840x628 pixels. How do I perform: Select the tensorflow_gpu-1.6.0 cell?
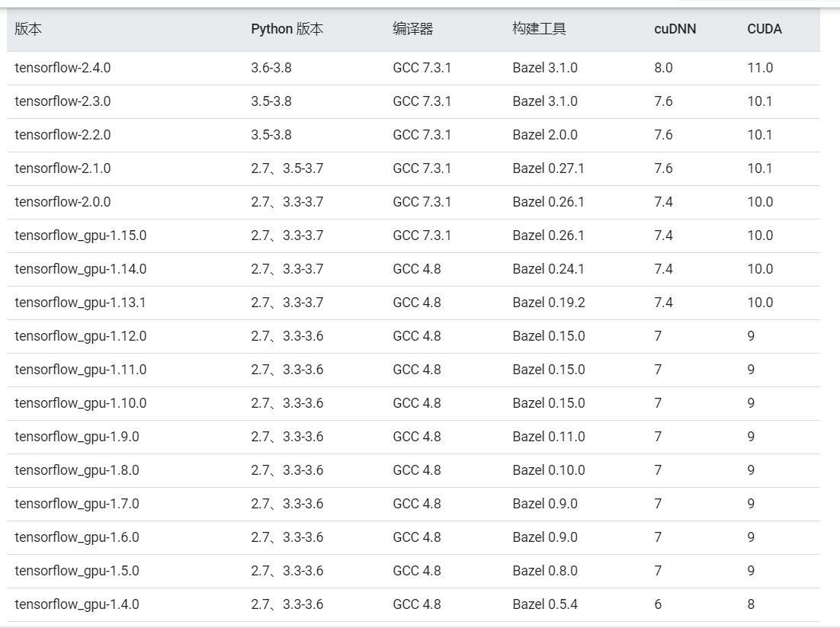tap(77, 537)
